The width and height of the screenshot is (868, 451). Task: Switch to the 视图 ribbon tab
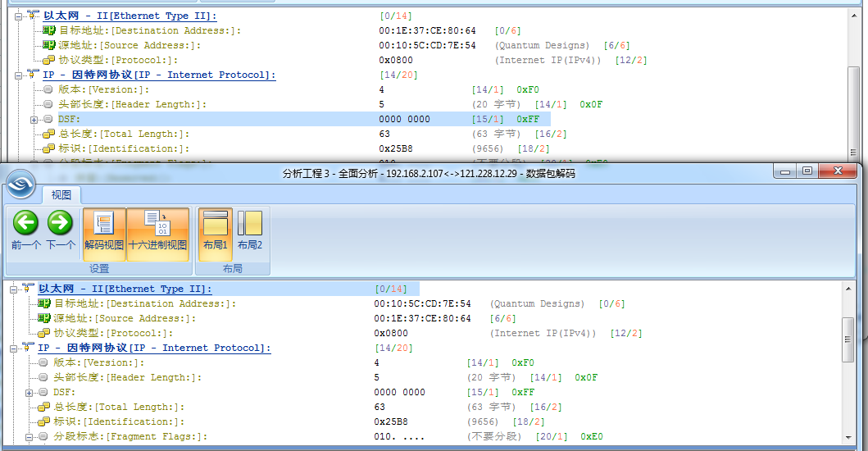tap(61, 195)
